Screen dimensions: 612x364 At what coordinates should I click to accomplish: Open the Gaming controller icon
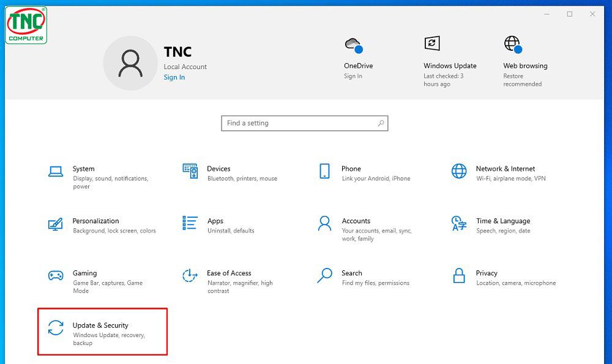[x=56, y=275]
